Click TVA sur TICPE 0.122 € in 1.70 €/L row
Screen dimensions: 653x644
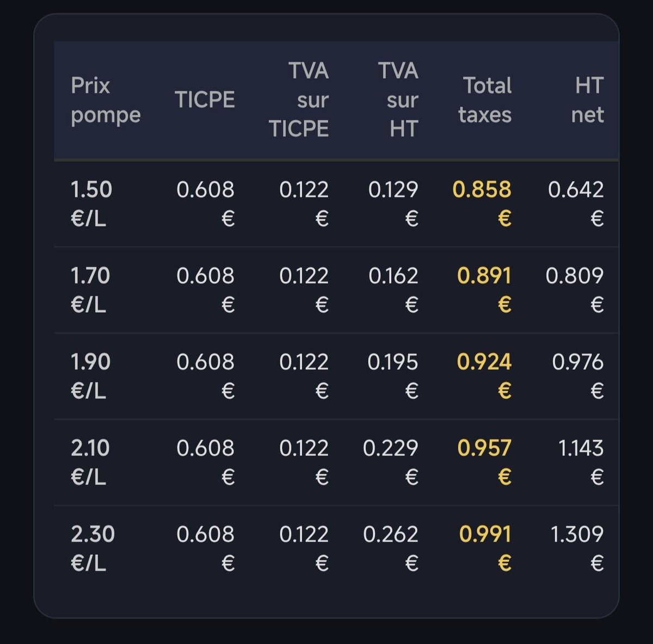pyautogui.click(x=304, y=290)
